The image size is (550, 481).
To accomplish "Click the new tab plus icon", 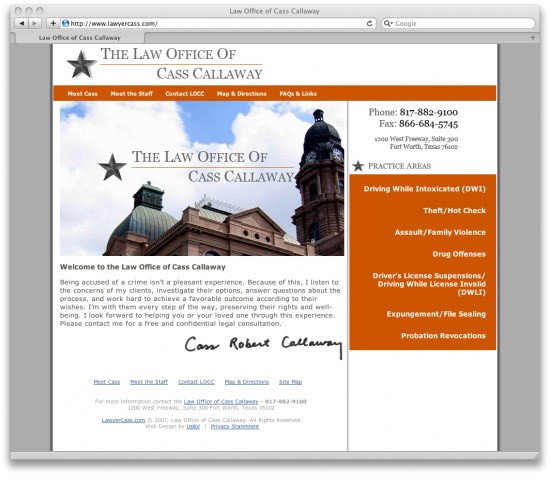I will click(533, 38).
